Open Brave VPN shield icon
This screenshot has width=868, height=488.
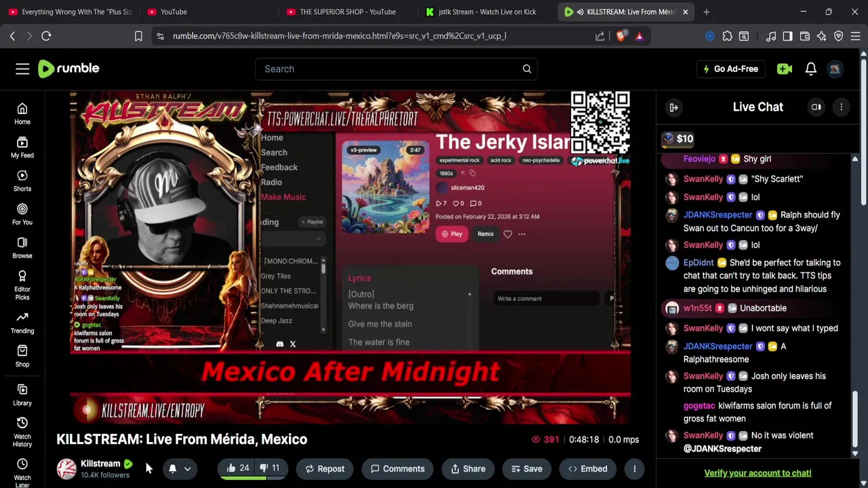pyautogui.click(x=839, y=36)
